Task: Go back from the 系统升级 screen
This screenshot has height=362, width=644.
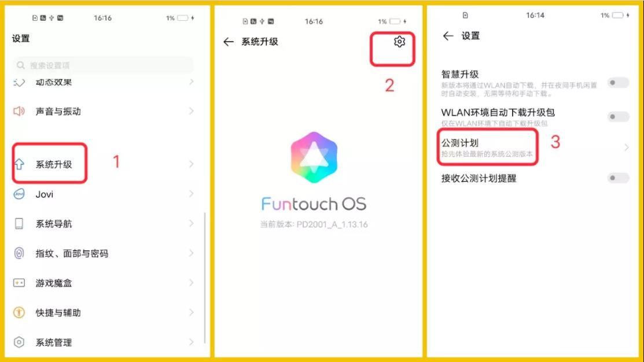Action: click(x=229, y=42)
